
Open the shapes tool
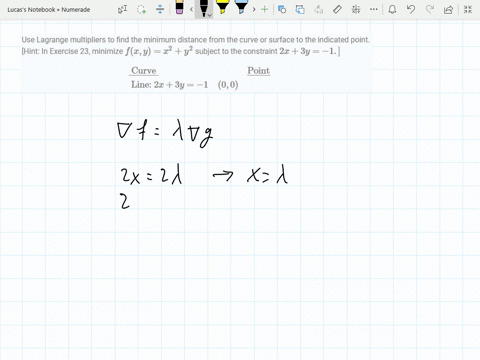tap(282, 9)
